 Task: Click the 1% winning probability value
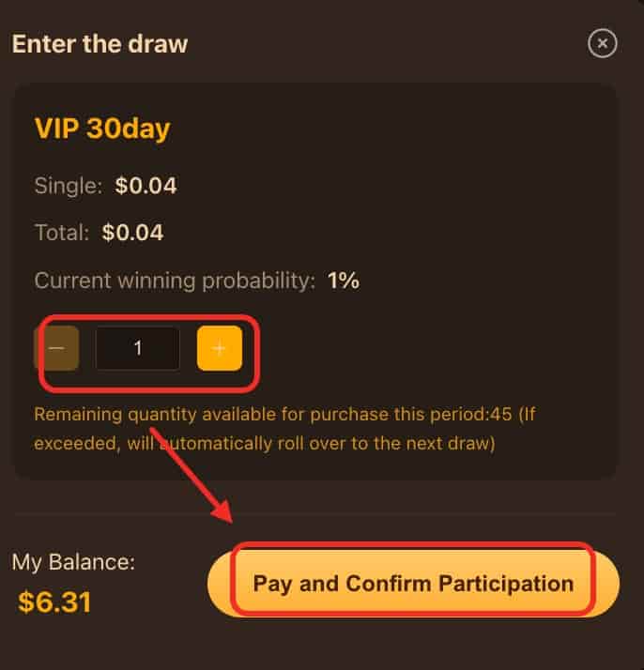(x=343, y=280)
